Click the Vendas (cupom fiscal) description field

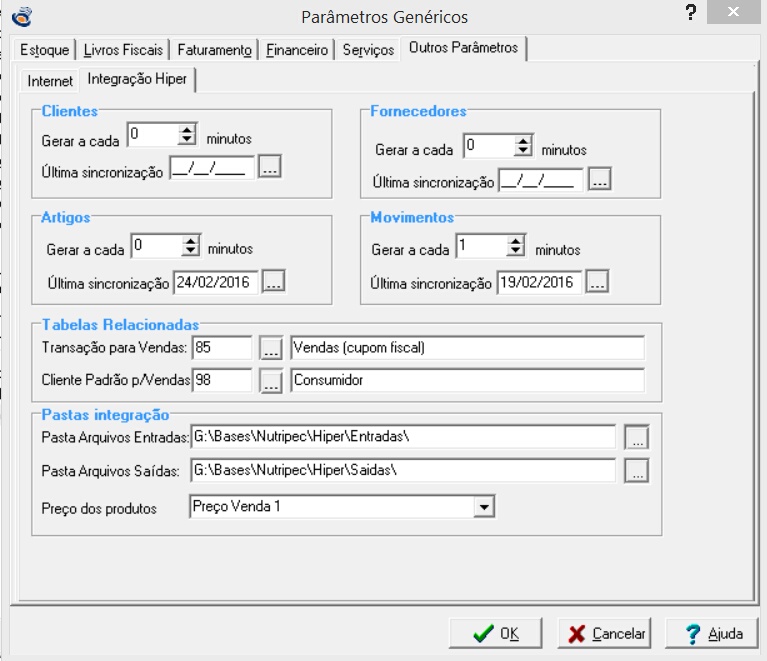[467, 347]
